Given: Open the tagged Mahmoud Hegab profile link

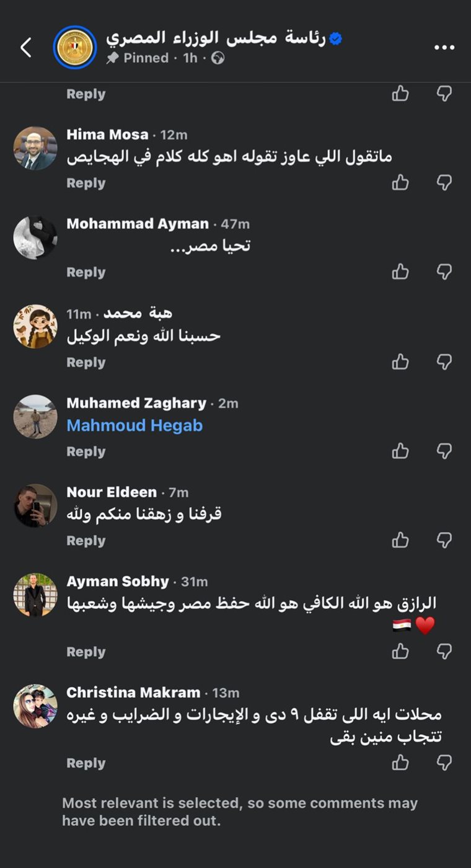Looking at the screenshot, I should pos(134,425).
